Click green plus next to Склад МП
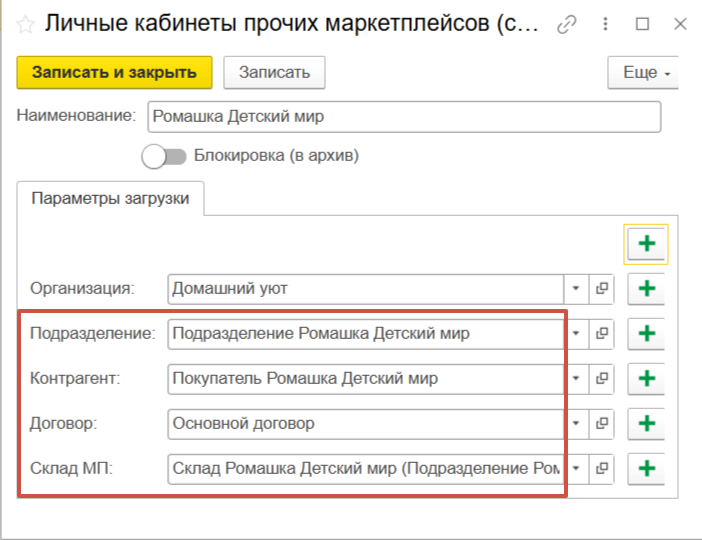 coord(646,468)
